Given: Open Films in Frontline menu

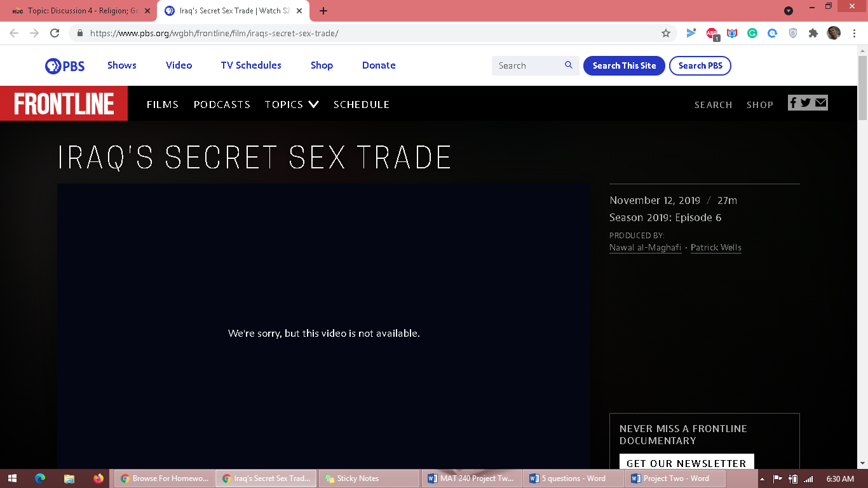Looking at the screenshot, I should pyautogui.click(x=163, y=104).
